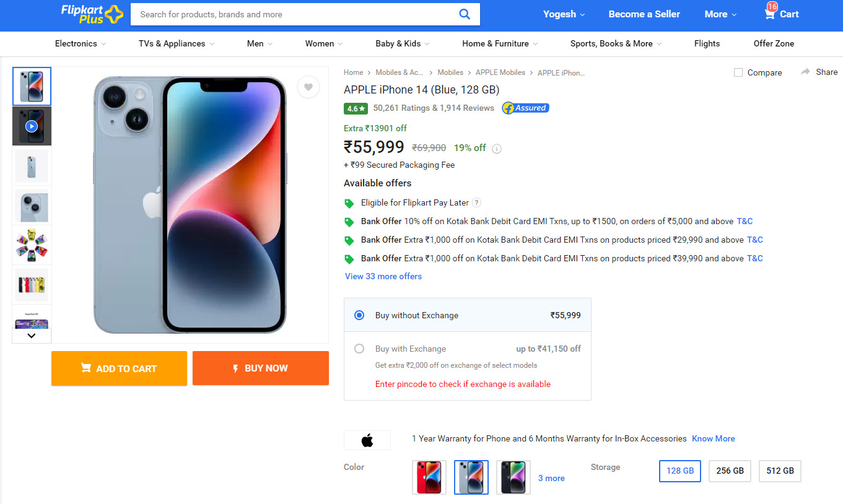The image size is (843, 504).
Task: Add product to wishlist with heart icon
Action: point(308,87)
